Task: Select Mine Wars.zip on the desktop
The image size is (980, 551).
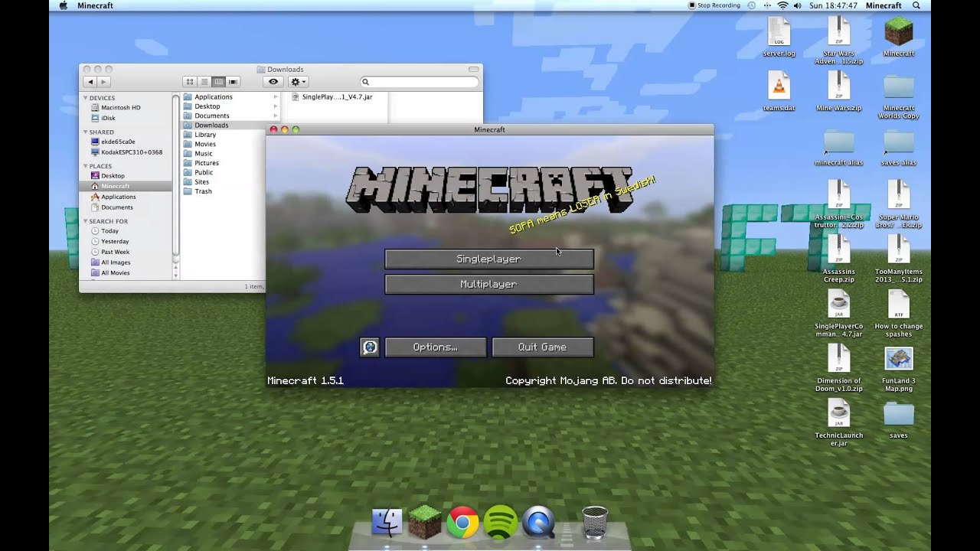Action: (839, 92)
